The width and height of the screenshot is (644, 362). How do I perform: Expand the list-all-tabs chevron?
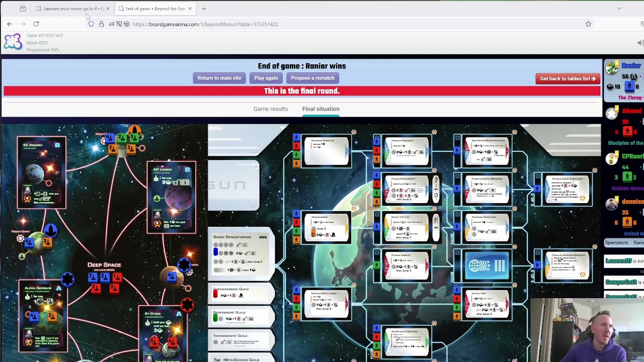619,9
